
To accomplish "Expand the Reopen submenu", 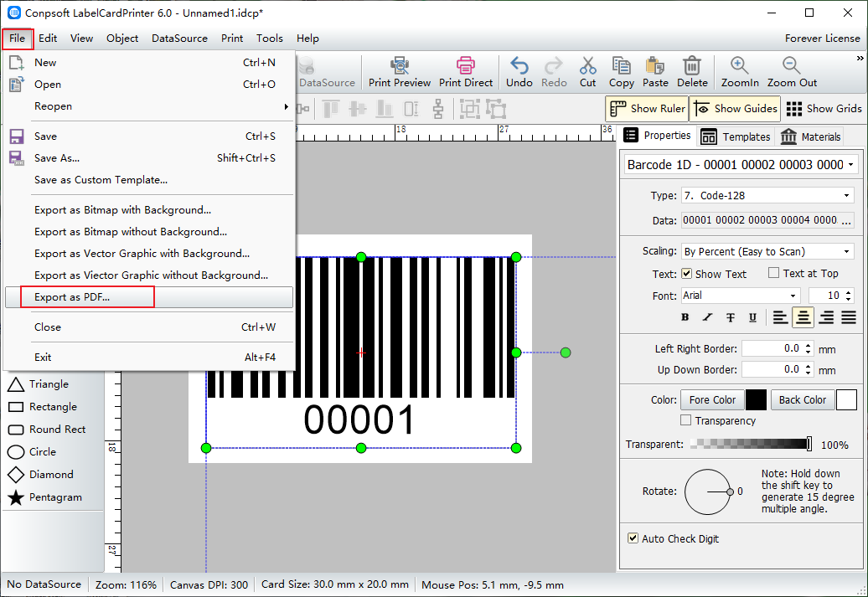I will [148, 106].
